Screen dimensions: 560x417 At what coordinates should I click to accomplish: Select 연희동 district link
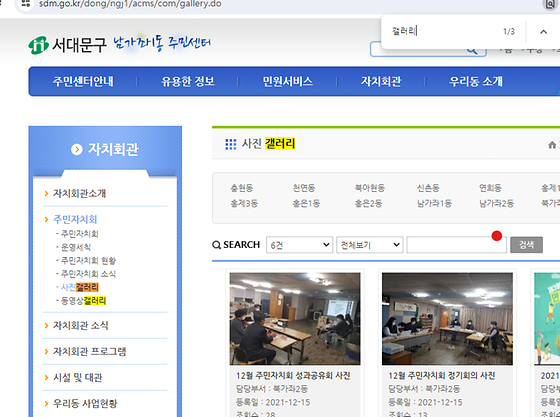tap(490, 188)
